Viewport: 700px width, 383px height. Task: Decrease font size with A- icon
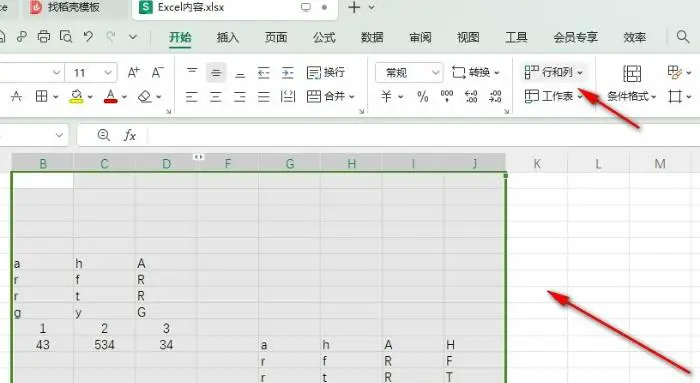[158, 72]
